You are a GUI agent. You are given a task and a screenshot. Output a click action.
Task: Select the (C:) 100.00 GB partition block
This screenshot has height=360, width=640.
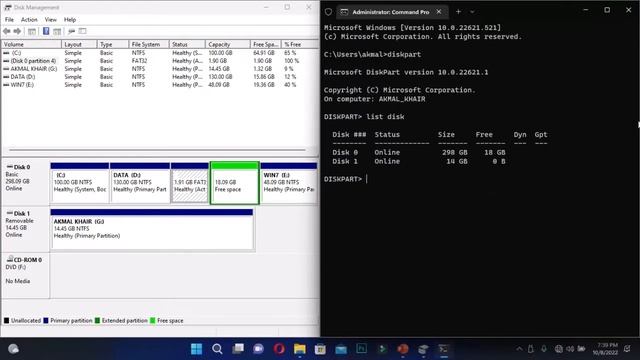tap(80, 183)
